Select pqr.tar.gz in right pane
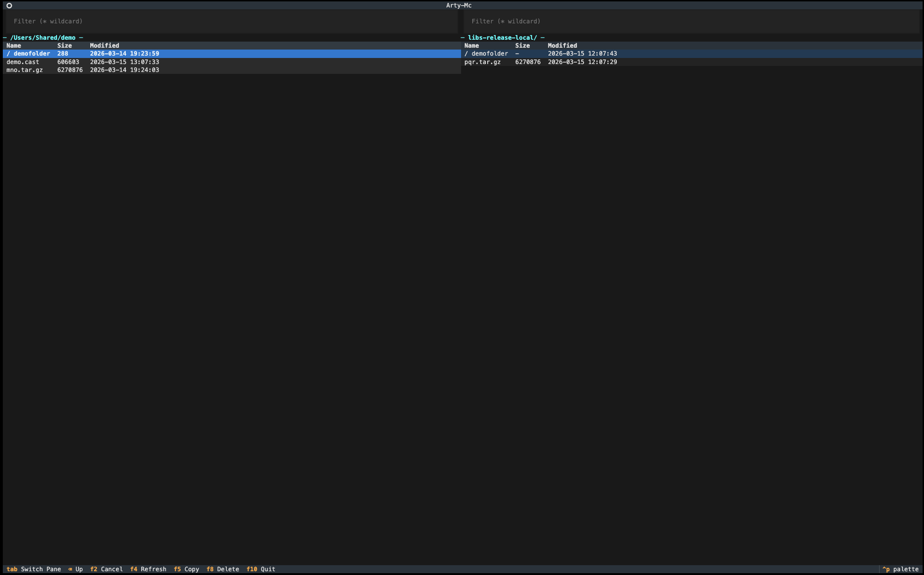This screenshot has width=924, height=575. (x=483, y=62)
